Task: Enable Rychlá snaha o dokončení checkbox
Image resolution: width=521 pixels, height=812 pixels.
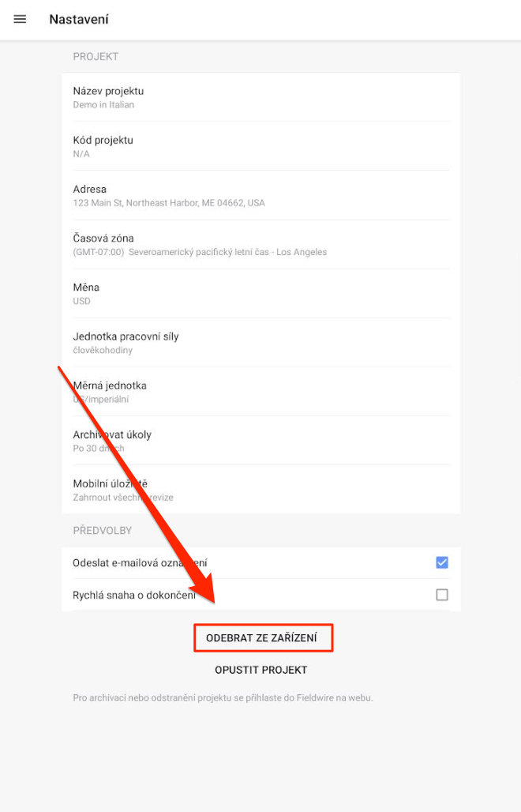Action: pos(442,595)
